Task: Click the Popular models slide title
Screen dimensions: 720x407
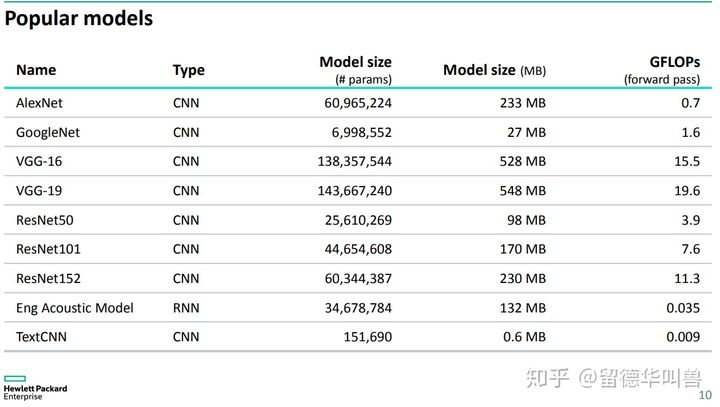Action: (x=79, y=19)
